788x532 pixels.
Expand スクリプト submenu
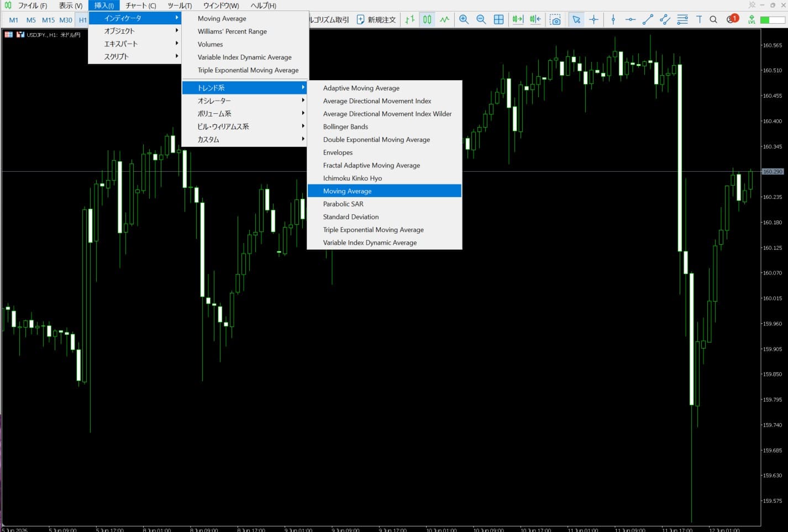(x=135, y=56)
